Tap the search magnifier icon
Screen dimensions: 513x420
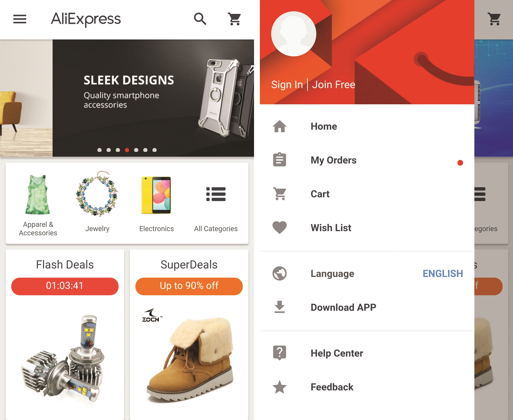(x=200, y=19)
